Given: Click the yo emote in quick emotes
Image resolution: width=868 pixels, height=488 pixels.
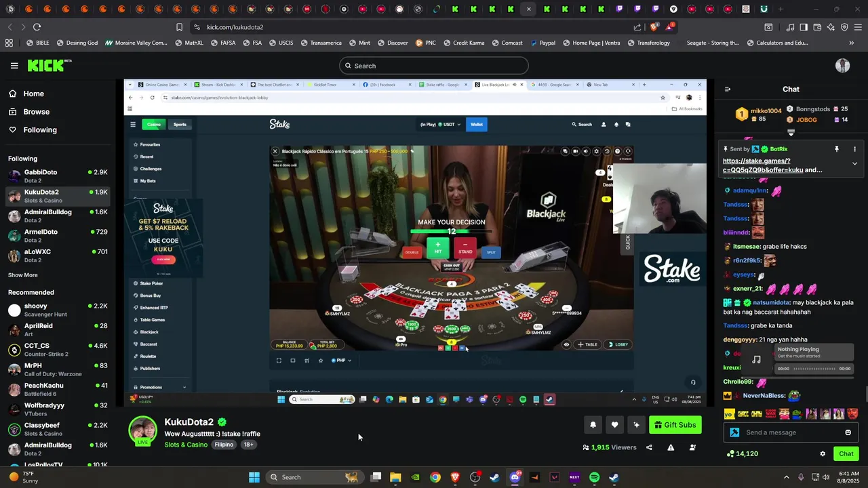Looking at the screenshot, I should 729,413.
